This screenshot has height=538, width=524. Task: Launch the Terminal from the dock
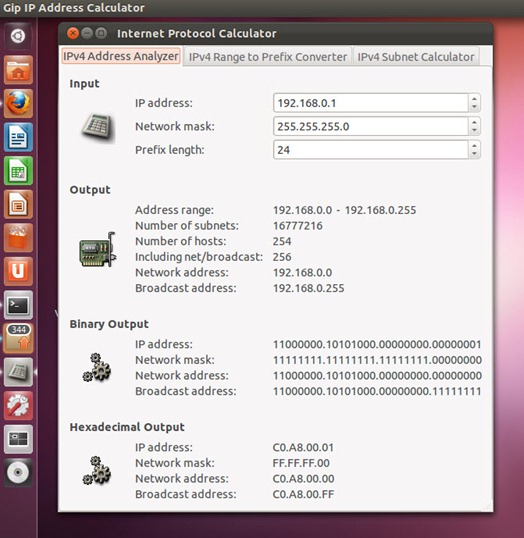pyautogui.click(x=18, y=305)
